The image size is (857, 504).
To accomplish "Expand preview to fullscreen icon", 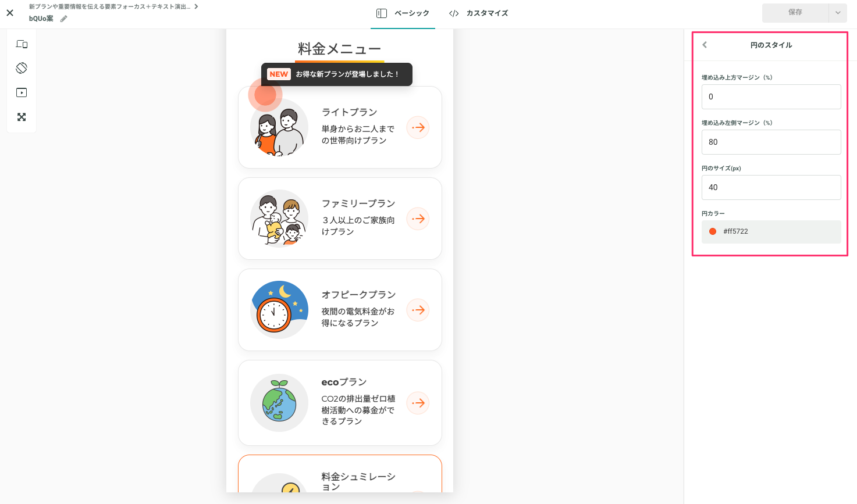I will pos(22,117).
